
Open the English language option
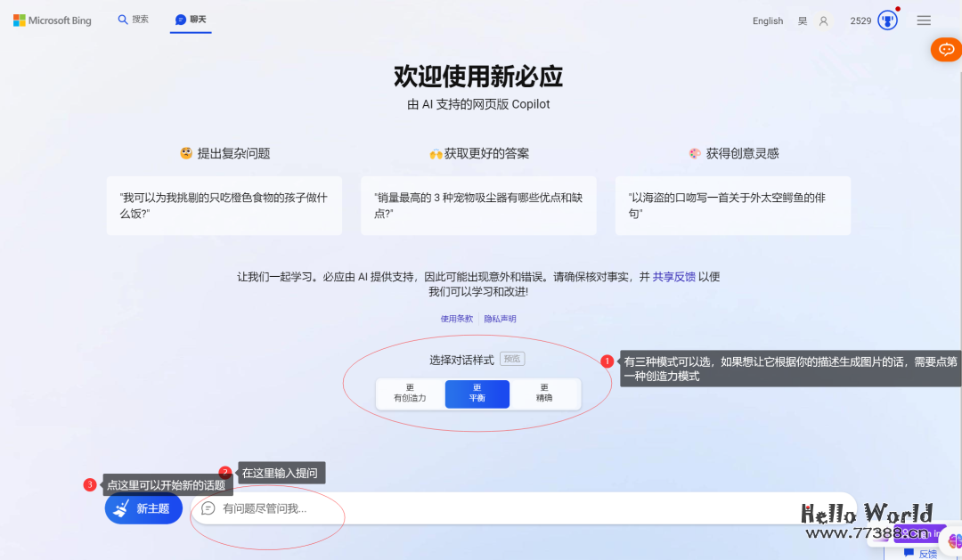pyautogui.click(x=768, y=20)
